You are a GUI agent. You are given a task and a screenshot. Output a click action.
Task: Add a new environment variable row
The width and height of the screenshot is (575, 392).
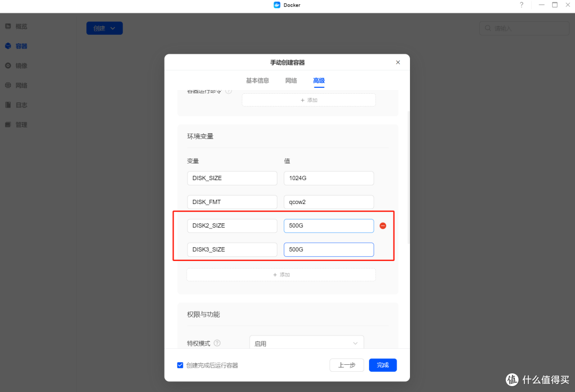(281, 275)
